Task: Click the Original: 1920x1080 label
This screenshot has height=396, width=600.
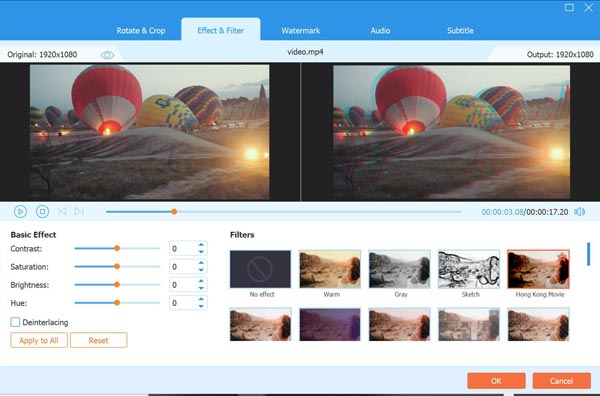Action: coord(42,55)
